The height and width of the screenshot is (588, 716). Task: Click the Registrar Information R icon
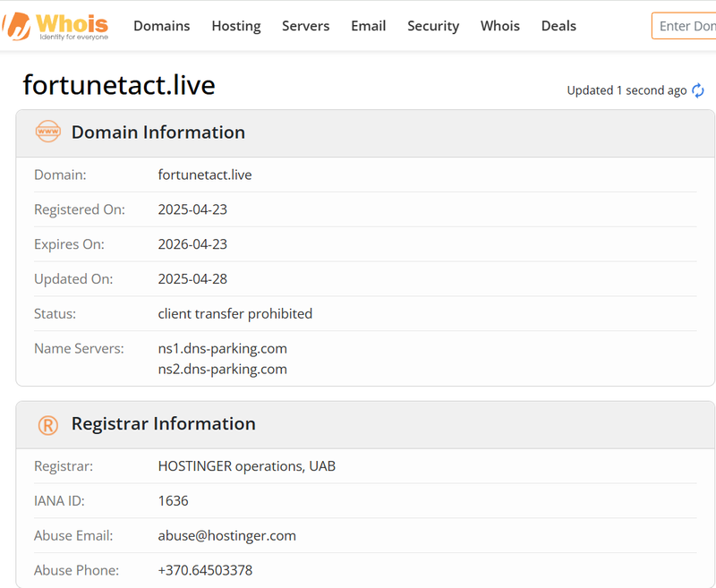tap(48, 425)
